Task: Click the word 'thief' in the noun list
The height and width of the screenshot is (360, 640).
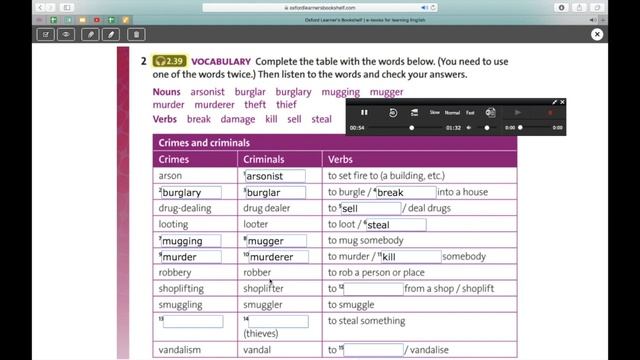Action: [x=286, y=104]
